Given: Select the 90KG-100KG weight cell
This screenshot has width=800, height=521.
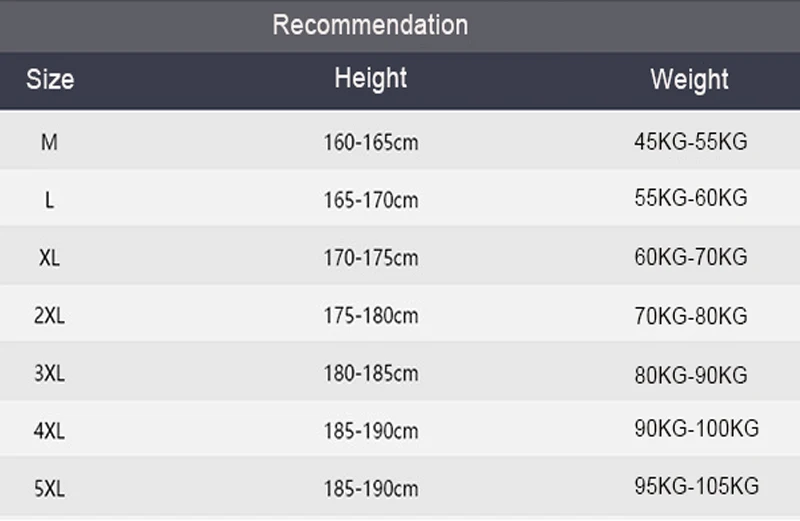Looking at the screenshot, I should [x=696, y=430].
